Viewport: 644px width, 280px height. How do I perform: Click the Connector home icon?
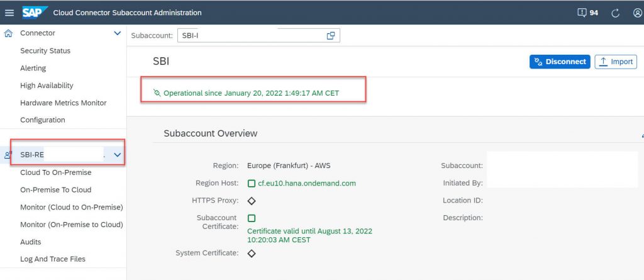pyautogui.click(x=8, y=33)
